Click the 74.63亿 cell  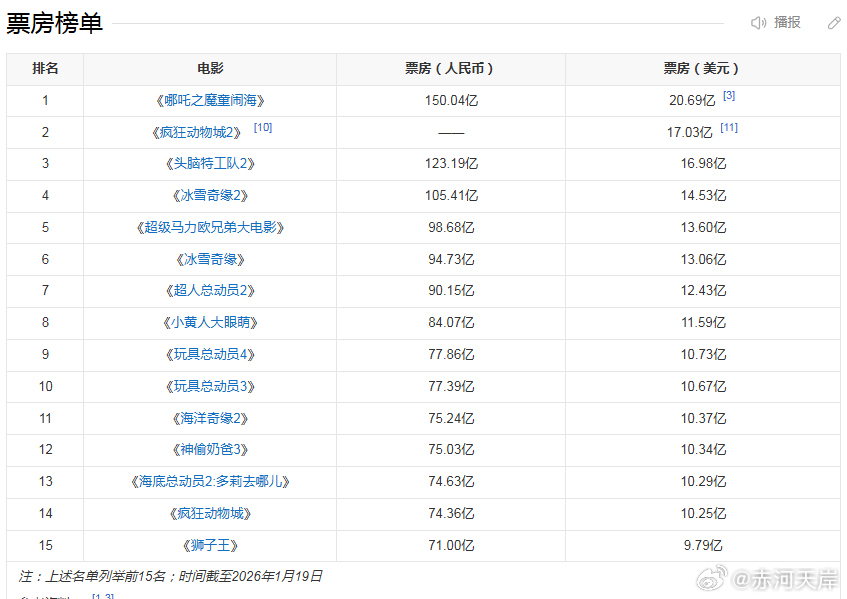coord(451,481)
